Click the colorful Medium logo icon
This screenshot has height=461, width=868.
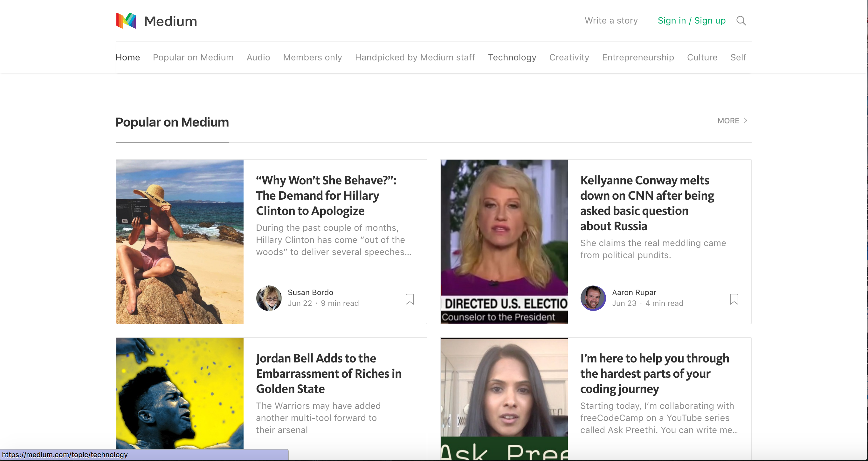(126, 21)
